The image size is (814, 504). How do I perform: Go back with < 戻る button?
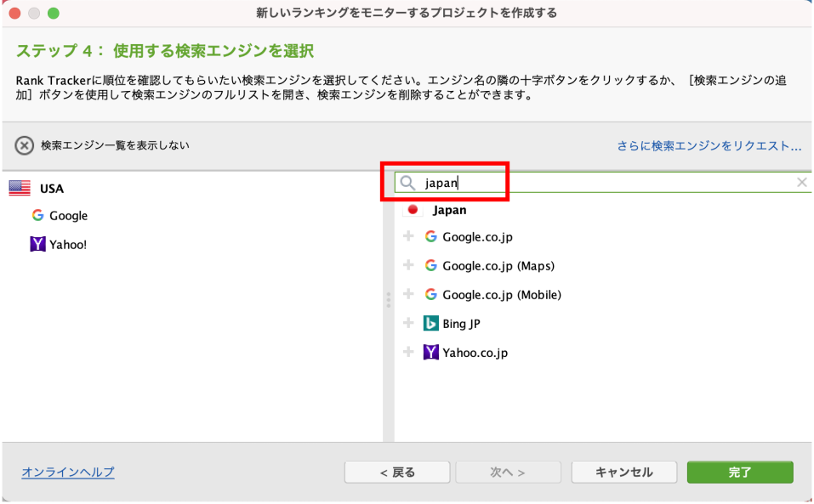click(x=397, y=473)
